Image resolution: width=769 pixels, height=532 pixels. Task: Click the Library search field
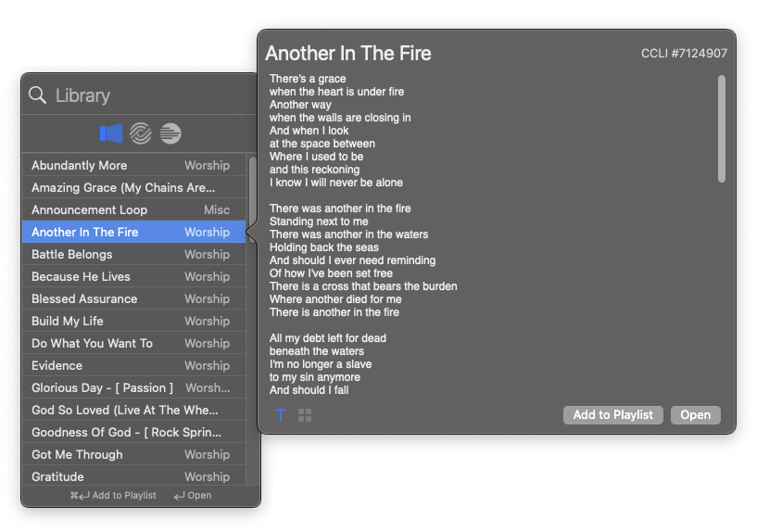[x=140, y=95]
